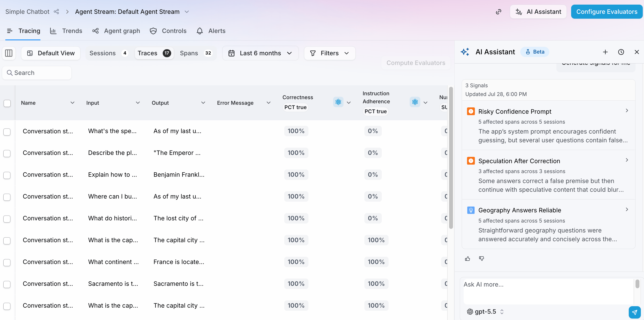Open the Correctness column menu chevron
The width and height of the screenshot is (644, 320).
pos(349,103)
